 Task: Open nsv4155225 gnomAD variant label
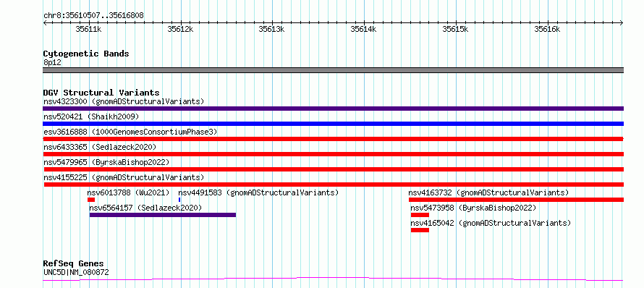pyautogui.click(x=124, y=177)
